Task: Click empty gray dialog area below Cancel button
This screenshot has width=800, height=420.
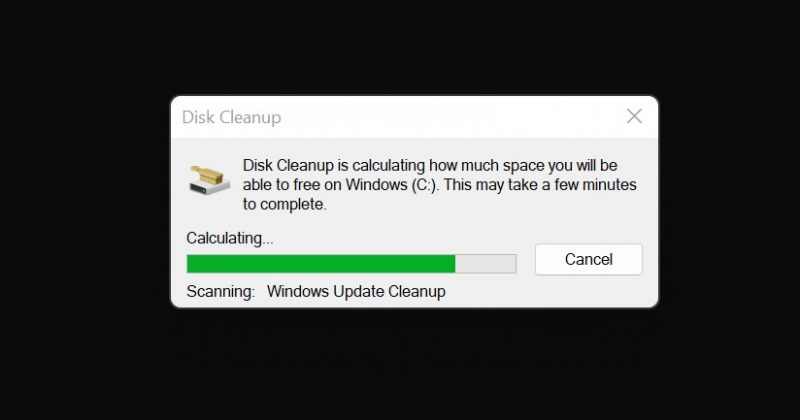Action: pos(588,291)
